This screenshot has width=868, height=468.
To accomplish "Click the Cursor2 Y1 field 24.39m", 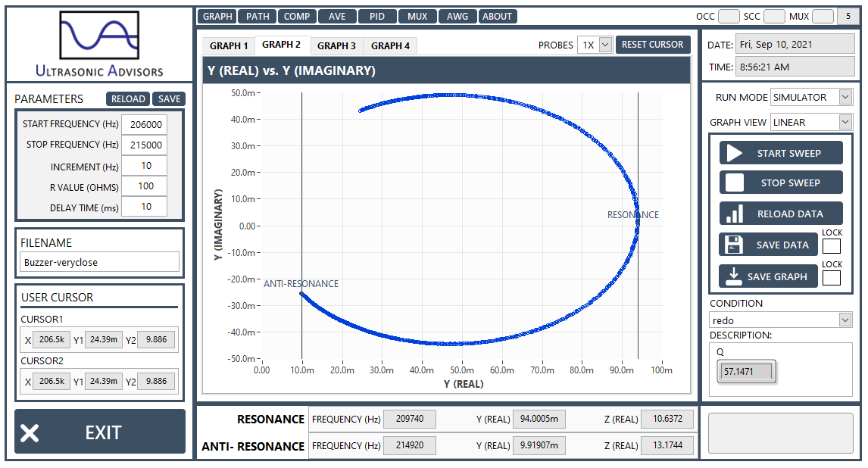I will (x=104, y=381).
